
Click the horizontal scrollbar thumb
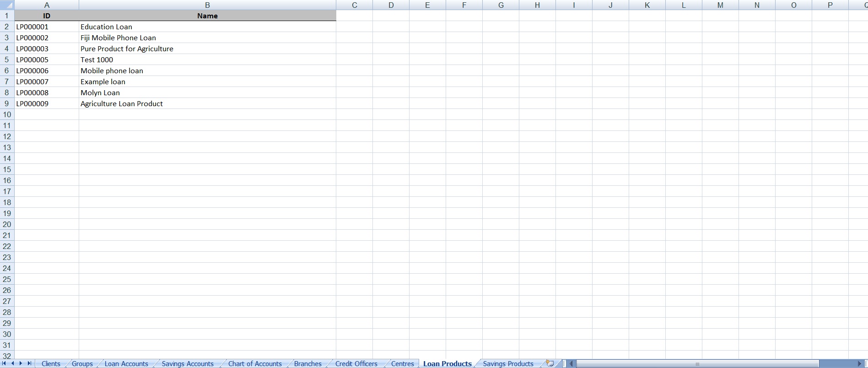[x=697, y=364]
